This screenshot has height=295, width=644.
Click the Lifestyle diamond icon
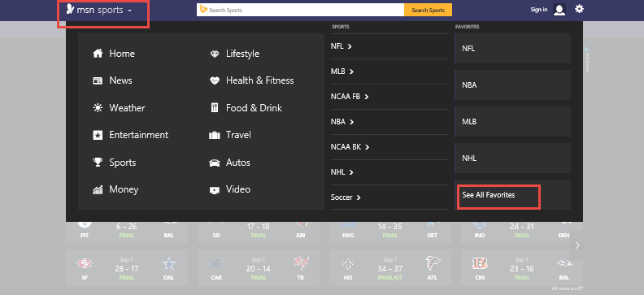[215, 54]
